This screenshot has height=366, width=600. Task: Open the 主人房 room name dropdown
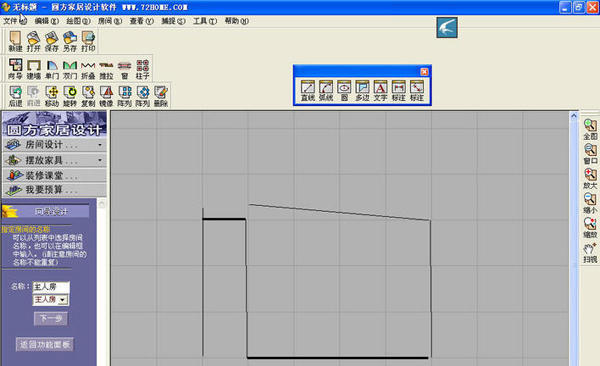click(x=64, y=300)
